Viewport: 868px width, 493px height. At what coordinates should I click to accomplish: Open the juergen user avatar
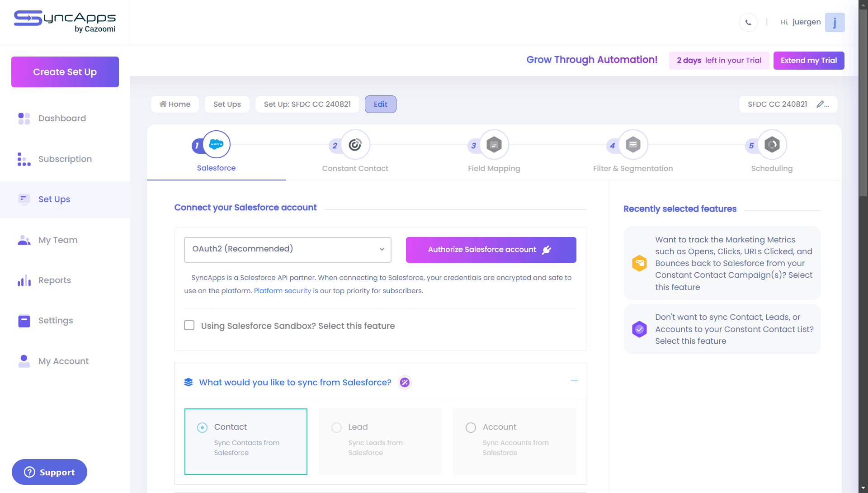pos(835,22)
